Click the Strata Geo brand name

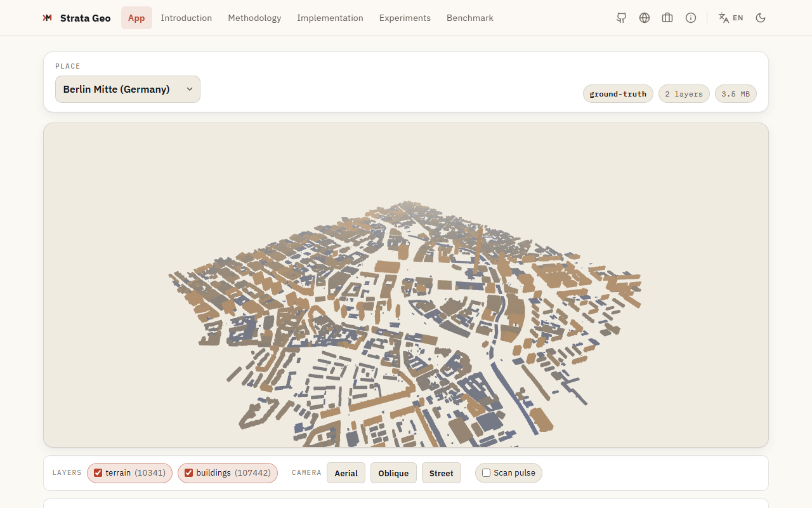tap(86, 18)
